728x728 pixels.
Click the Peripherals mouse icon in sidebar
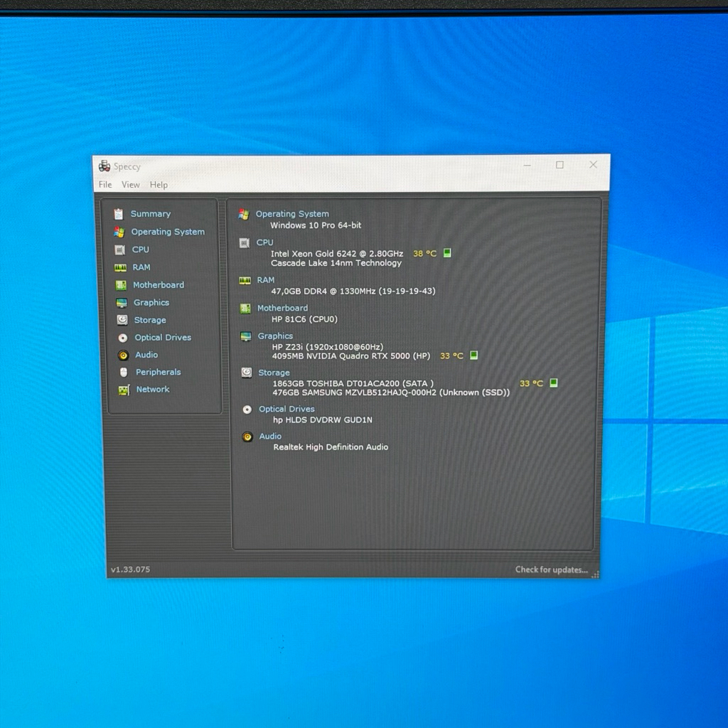coord(124,372)
